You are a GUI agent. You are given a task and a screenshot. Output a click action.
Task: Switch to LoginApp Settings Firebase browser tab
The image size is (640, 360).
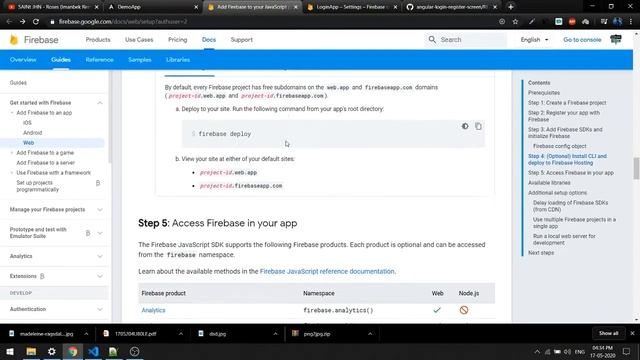pyautogui.click(x=351, y=7)
